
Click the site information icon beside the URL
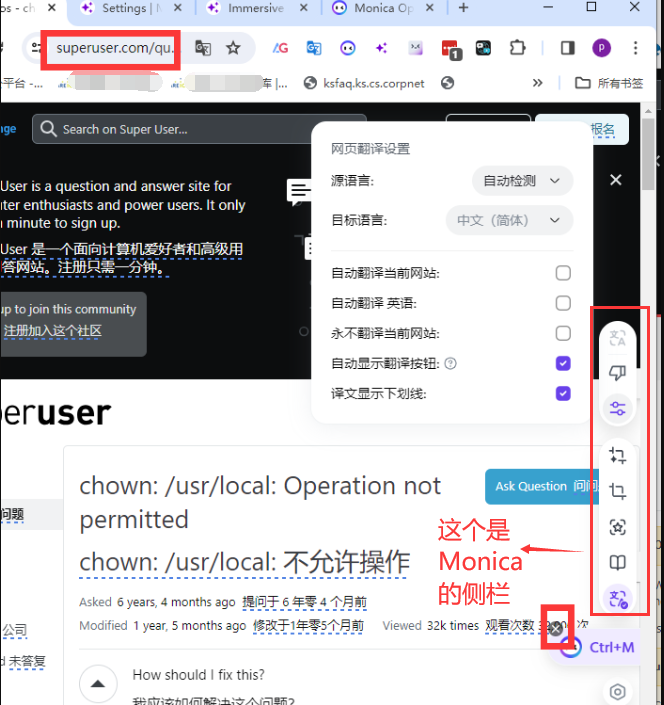[x=35, y=48]
